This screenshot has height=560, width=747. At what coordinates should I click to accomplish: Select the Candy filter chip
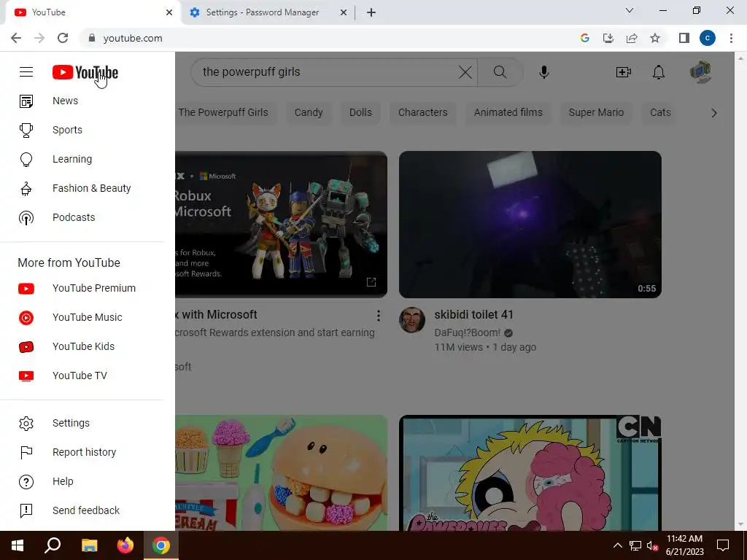click(x=309, y=112)
